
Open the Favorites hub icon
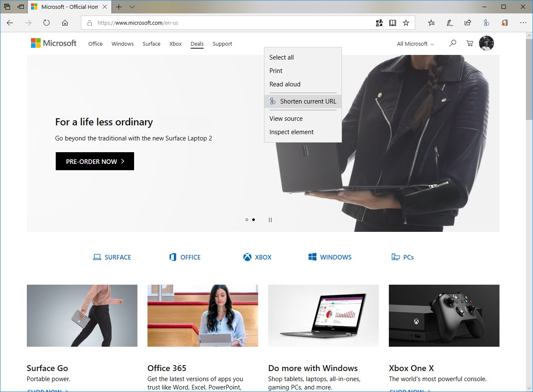(x=432, y=23)
